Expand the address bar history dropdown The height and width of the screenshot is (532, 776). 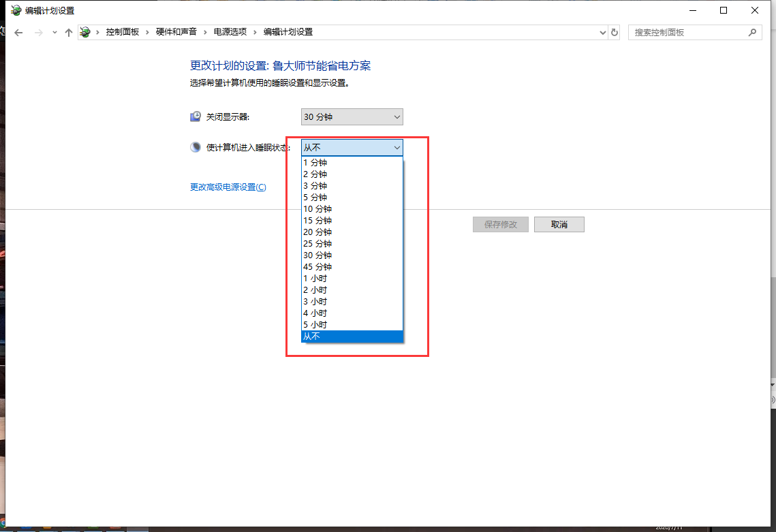[602, 32]
